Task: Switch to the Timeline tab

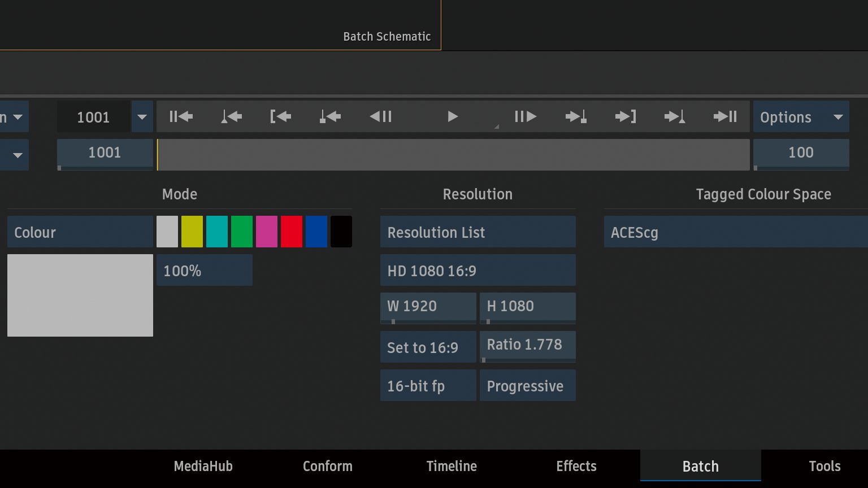Action: (452, 466)
